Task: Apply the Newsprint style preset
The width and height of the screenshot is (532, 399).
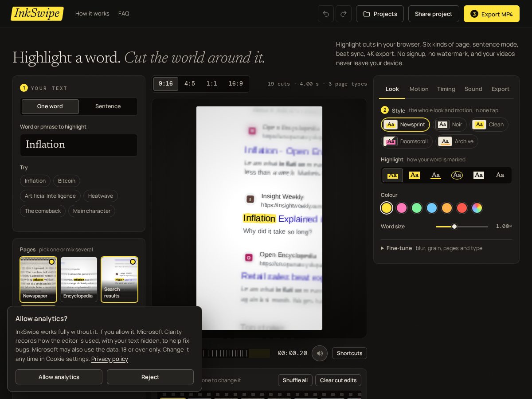Action: coord(405,125)
